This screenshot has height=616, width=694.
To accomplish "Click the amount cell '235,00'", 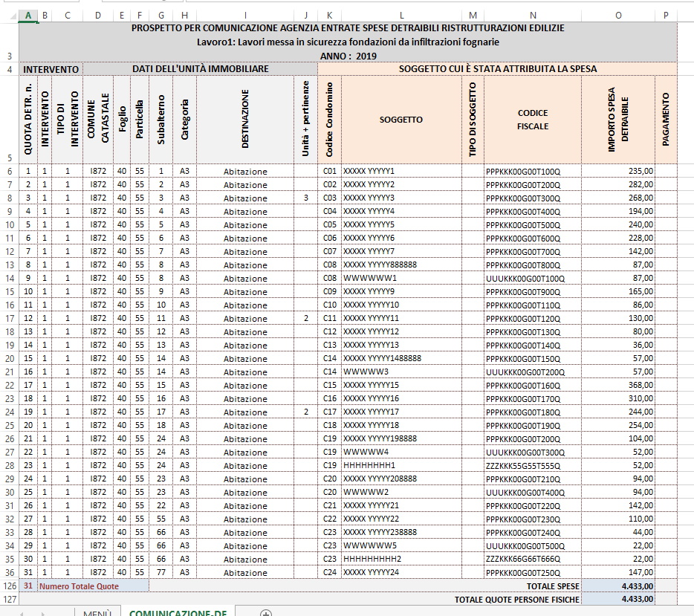I will (618, 171).
